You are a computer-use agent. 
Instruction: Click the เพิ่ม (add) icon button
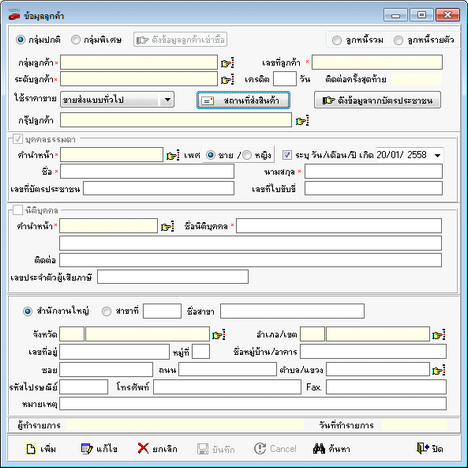pos(40,449)
